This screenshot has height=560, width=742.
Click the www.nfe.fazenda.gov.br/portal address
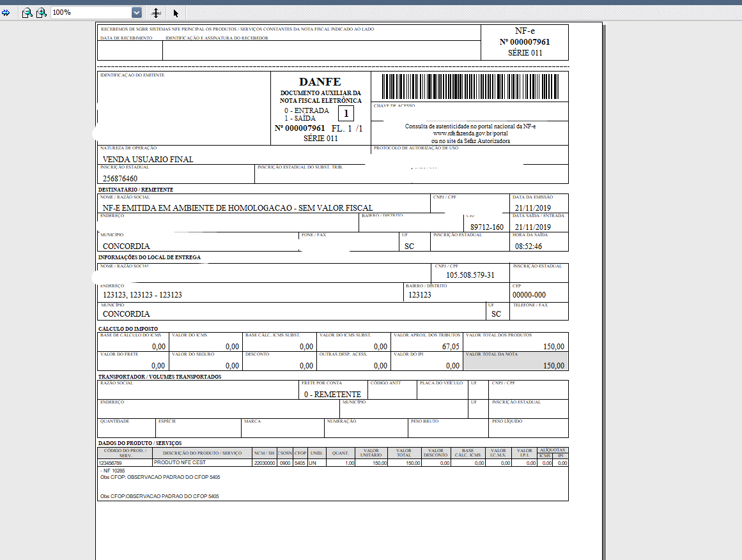(470, 133)
